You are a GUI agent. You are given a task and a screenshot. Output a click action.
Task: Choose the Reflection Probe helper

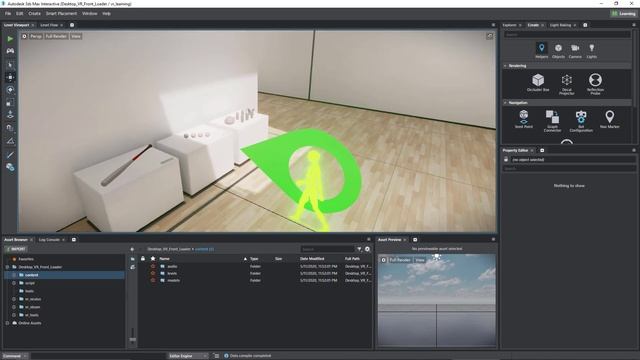click(x=595, y=84)
